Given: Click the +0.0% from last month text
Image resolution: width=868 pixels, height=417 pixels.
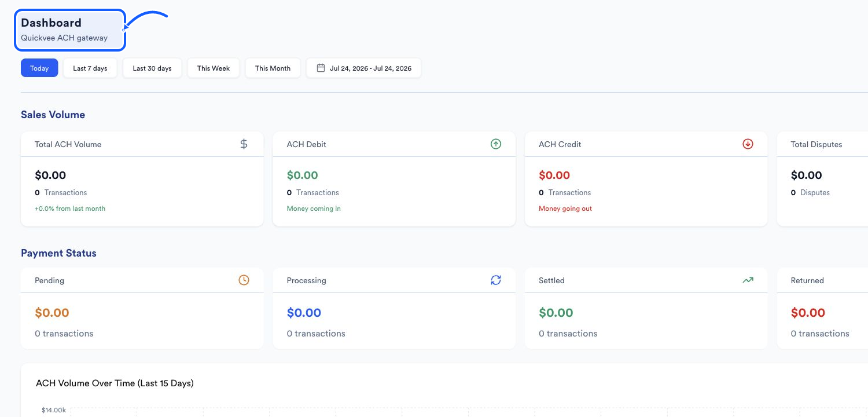Looking at the screenshot, I should click(x=70, y=209).
